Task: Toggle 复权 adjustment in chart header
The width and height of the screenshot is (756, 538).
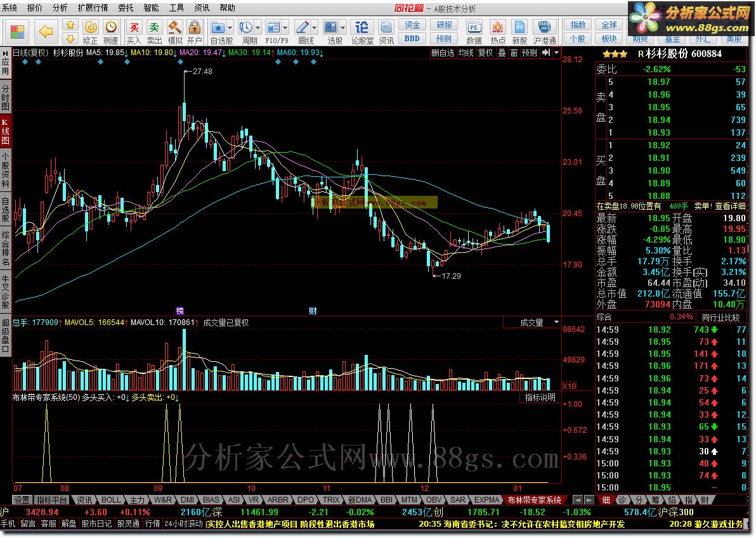Action: (486, 53)
